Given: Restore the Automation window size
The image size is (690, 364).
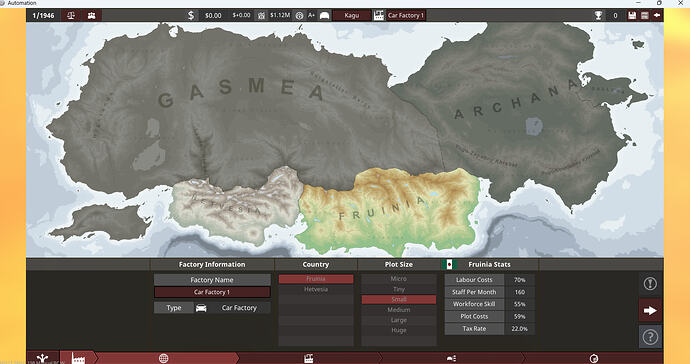Looking at the screenshot, I should point(659,3).
